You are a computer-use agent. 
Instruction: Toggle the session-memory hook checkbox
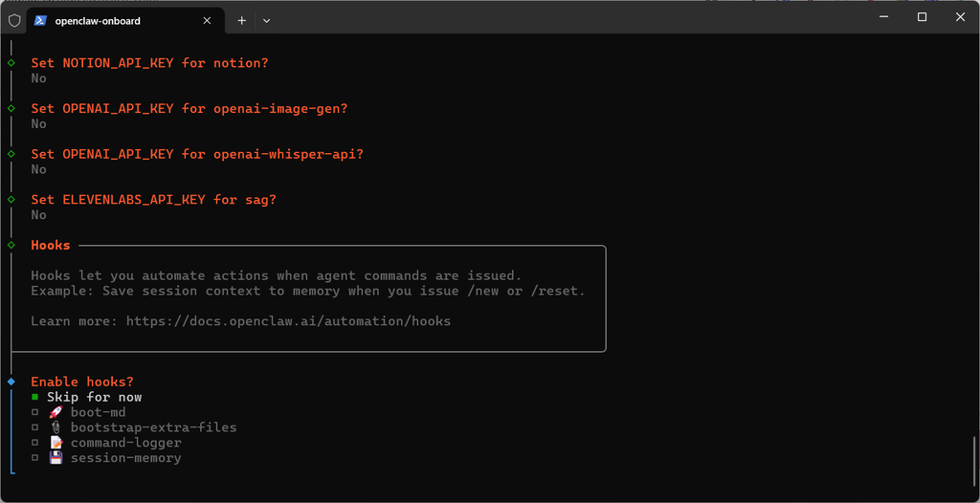[34, 458]
